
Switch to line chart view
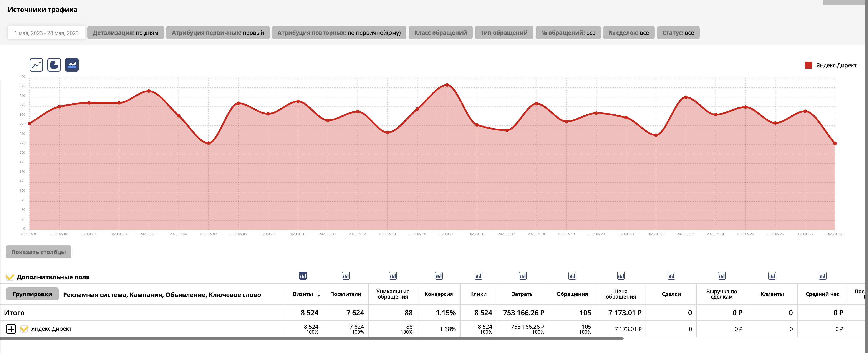[36, 65]
